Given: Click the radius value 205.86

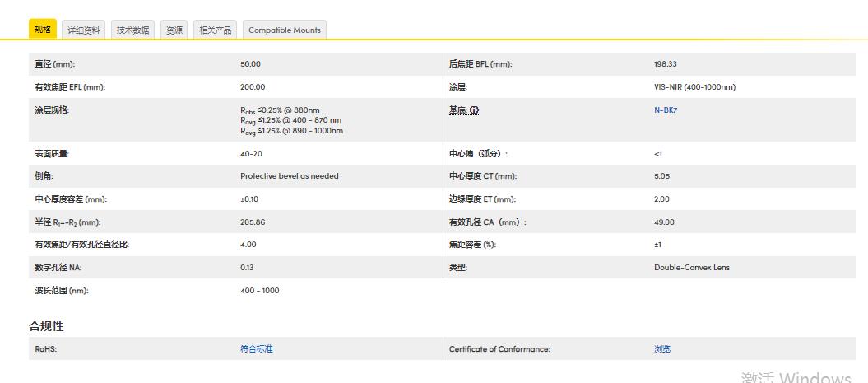Looking at the screenshot, I should pyautogui.click(x=253, y=222).
